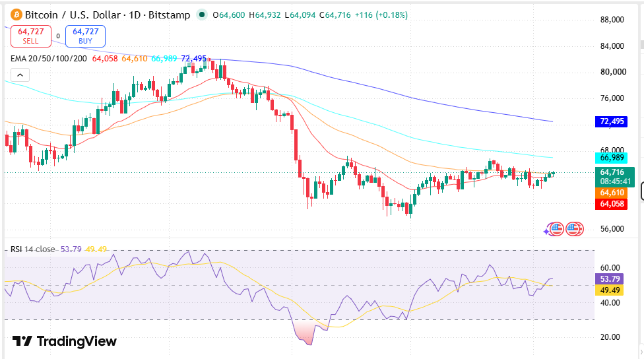Click the green 64,716 last price axis label

pos(612,172)
